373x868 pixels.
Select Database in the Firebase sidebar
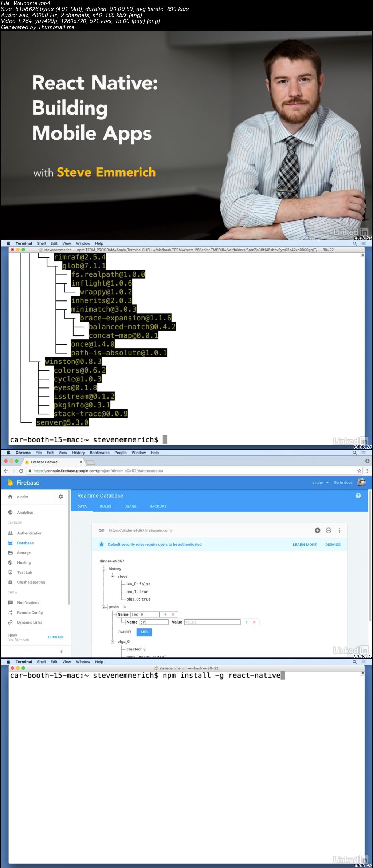[x=25, y=543]
